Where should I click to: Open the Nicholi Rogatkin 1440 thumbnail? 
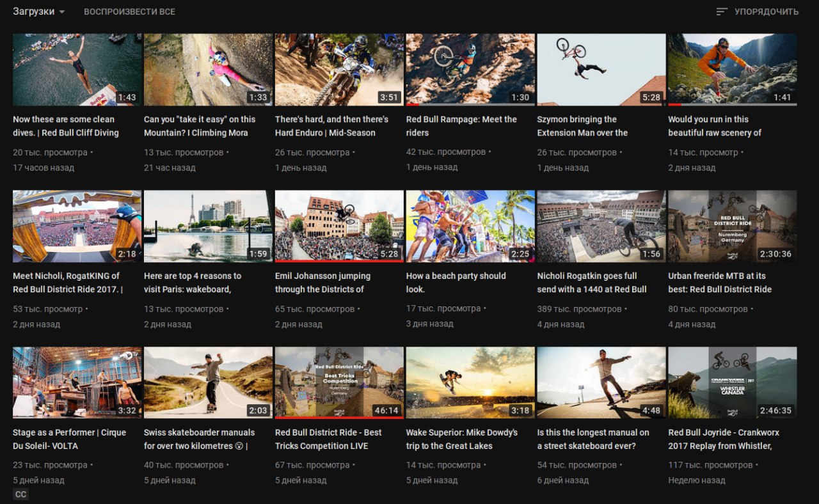tap(601, 226)
